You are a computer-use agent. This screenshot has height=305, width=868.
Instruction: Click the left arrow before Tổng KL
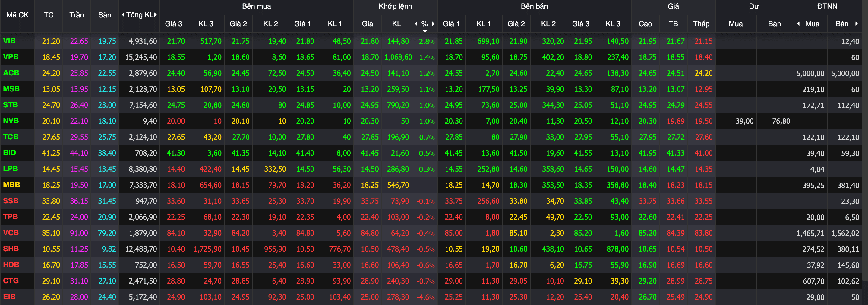click(x=123, y=14)
